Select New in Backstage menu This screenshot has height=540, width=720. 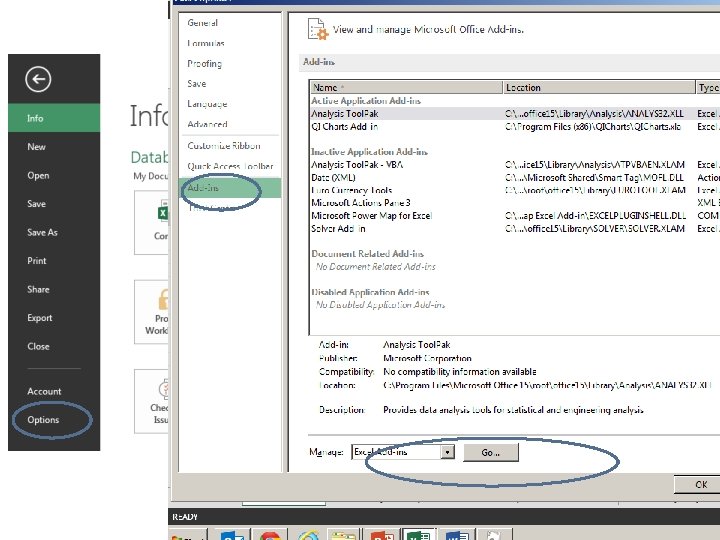pyautogui.click(x=54, y=147)
